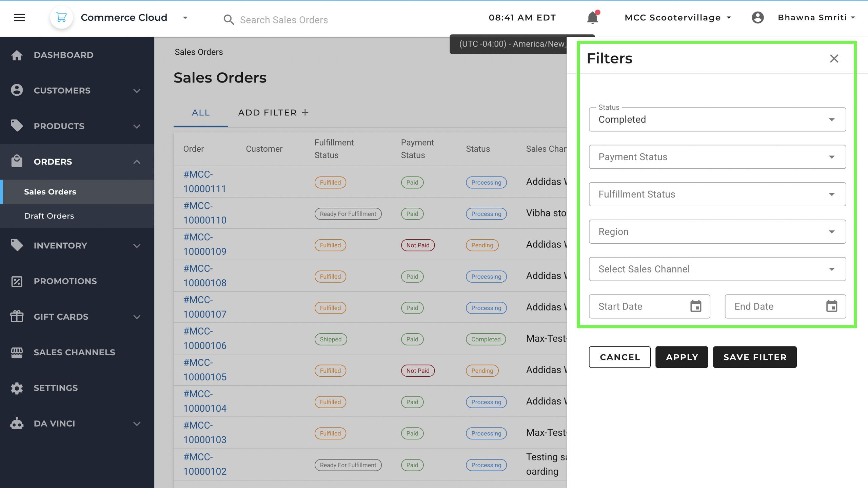Click the Search Sales Orders field
Viewport: 868px width, 488px height.
pyautogui.click(x=284, y=20)
